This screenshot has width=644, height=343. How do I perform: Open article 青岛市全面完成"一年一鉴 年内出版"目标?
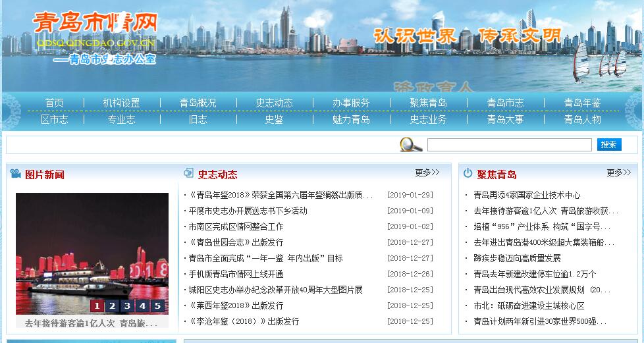[265, 258]
